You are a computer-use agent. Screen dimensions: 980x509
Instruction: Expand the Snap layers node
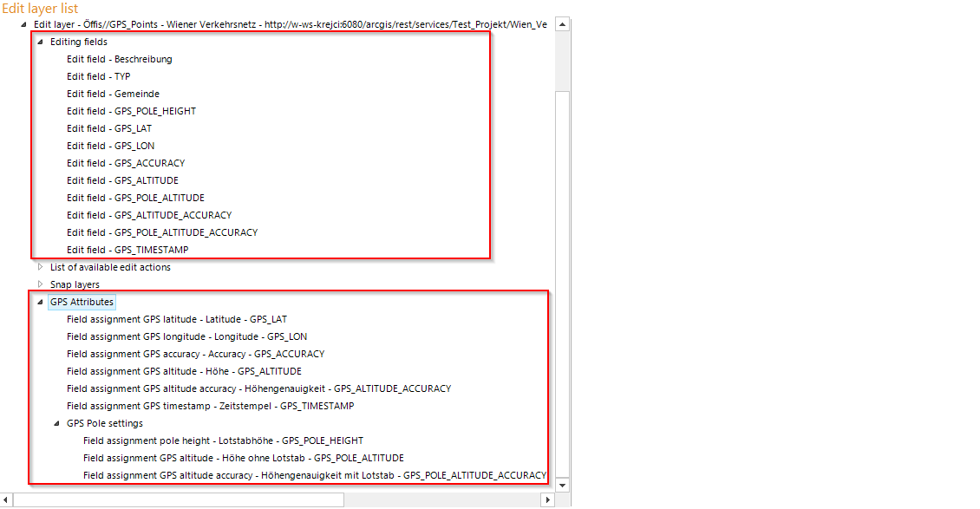click(41, 284)
